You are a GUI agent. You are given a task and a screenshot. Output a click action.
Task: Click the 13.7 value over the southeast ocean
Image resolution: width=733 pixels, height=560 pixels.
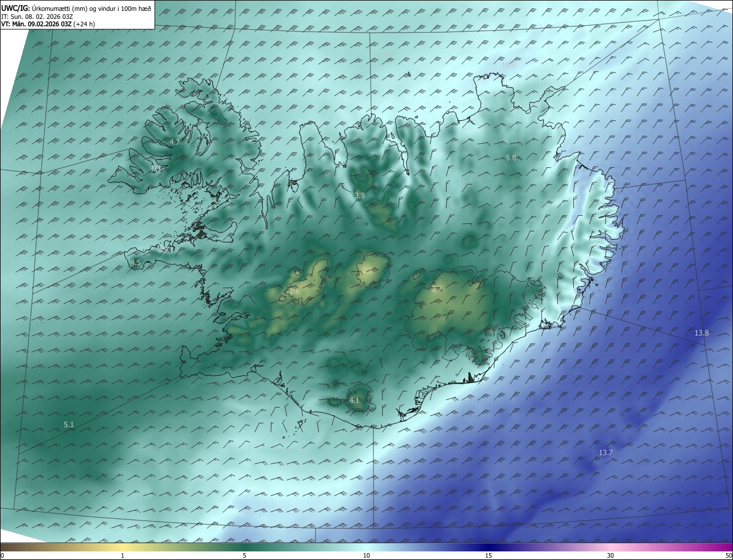point(606,453)
